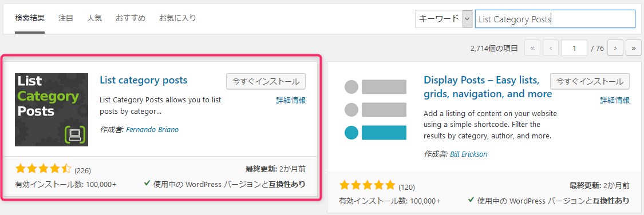Go to the first results page («)
Viewport: 644px width, 215px height.
tap(532, 48)
